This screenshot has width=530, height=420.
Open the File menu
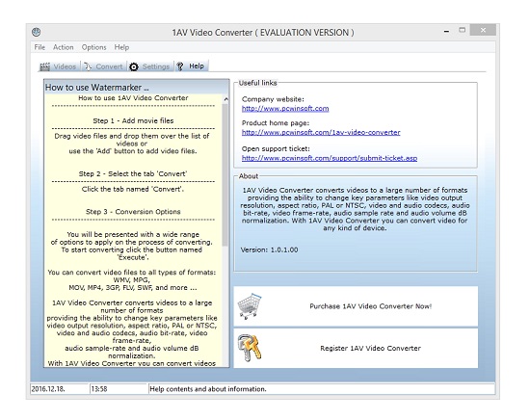click(x=40, y=47)
